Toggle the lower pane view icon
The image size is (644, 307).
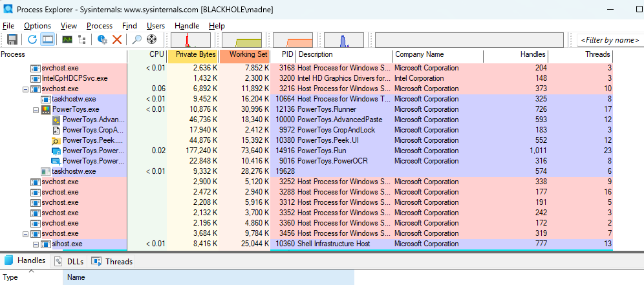(48, 39)
